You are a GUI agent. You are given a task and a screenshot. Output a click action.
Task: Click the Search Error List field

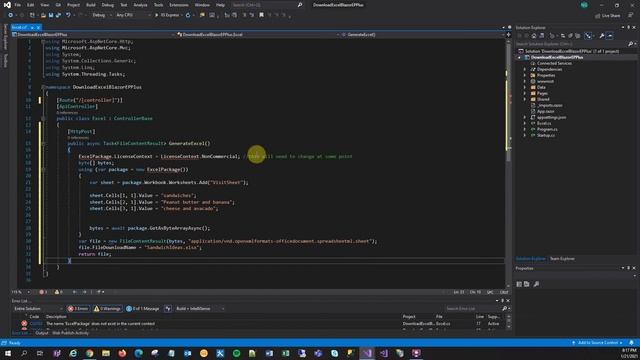pos(473,309)
